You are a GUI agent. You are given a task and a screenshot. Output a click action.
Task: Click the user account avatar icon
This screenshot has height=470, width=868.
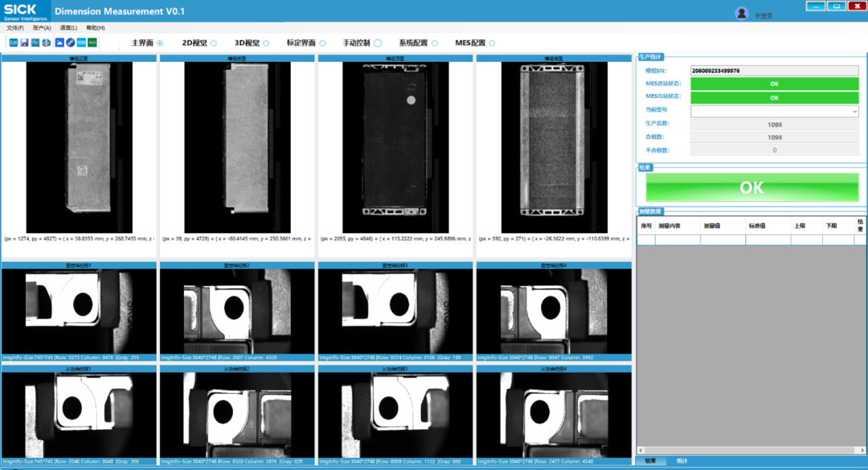point(742,13)
